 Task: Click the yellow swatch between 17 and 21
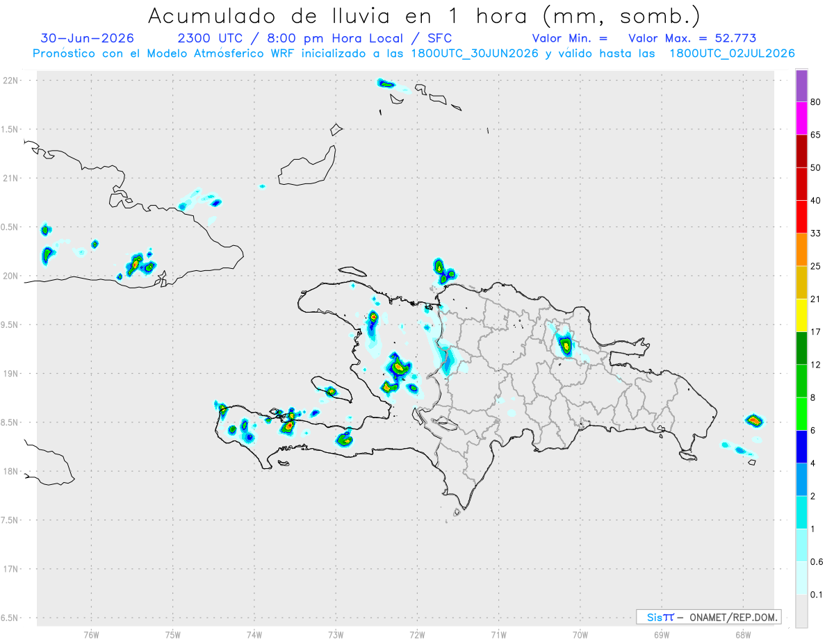tap(801, 315)
